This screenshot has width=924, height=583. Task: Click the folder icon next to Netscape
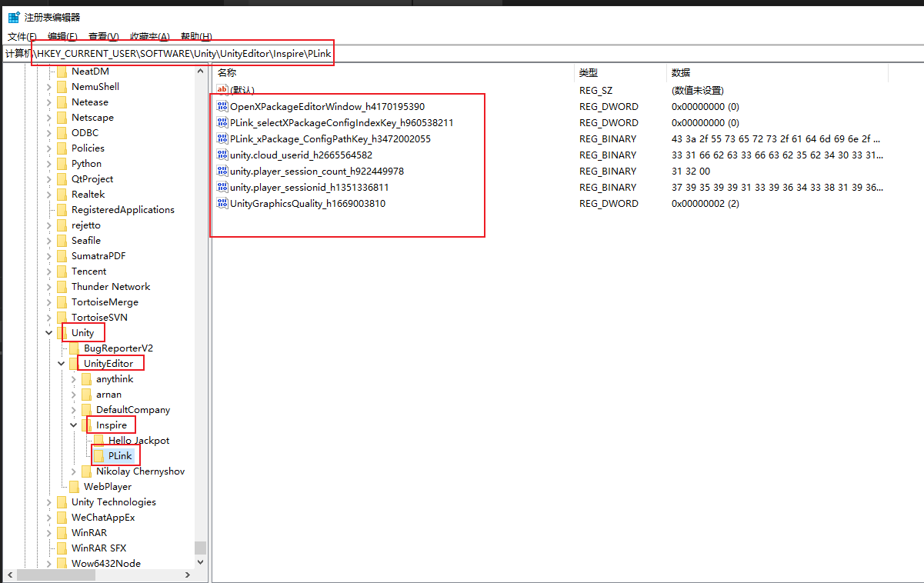[x=62, y=118]
